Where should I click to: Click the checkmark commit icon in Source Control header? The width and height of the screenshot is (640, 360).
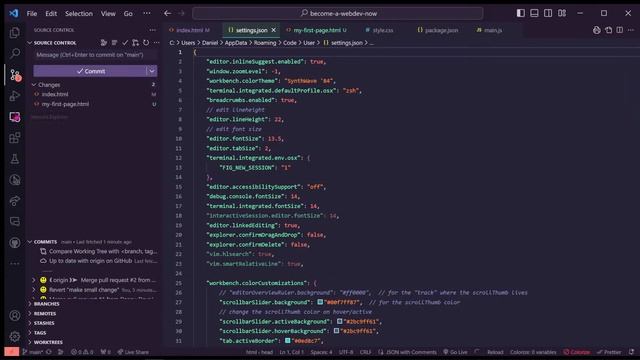[125, 42]
